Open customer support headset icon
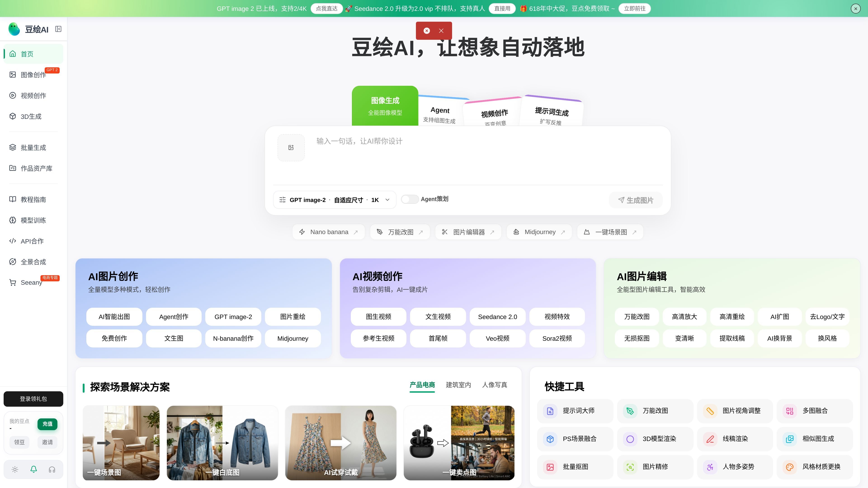This screenshot has width=868, height=488. pos(52,469)
